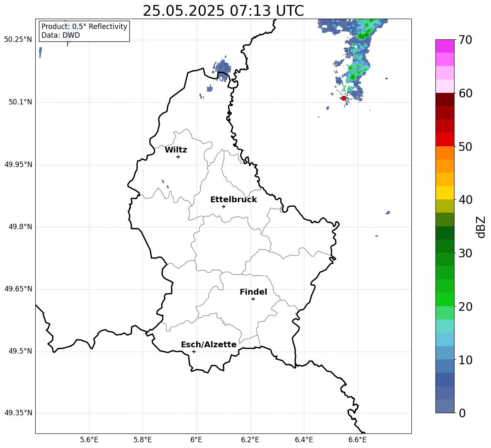Click the 6.4°E longitude label
Viewport: 491px width, 448px height.
pos(304,440)
